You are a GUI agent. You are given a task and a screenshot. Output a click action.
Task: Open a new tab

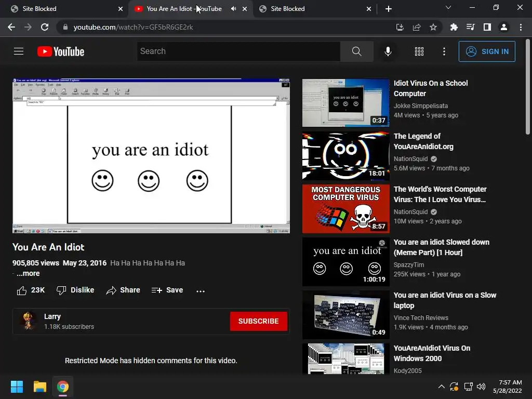(389, 9)
